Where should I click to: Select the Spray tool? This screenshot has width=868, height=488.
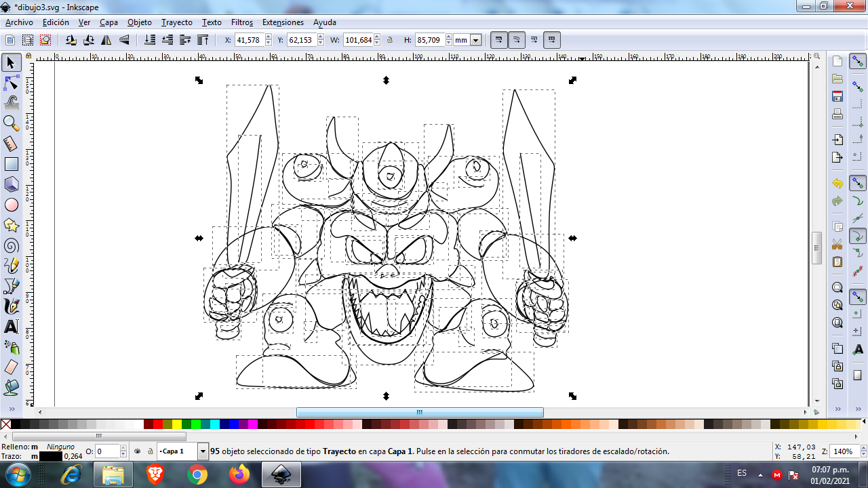click(11, 346)
